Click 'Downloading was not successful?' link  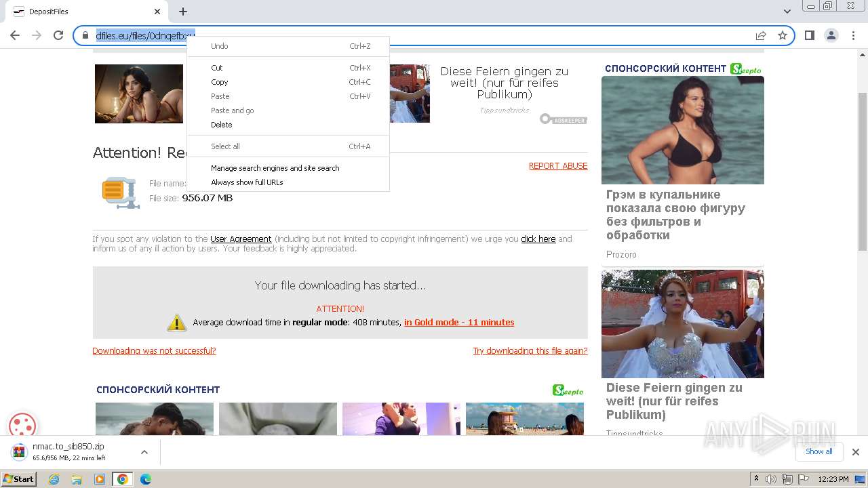click(x=154, y=351)
